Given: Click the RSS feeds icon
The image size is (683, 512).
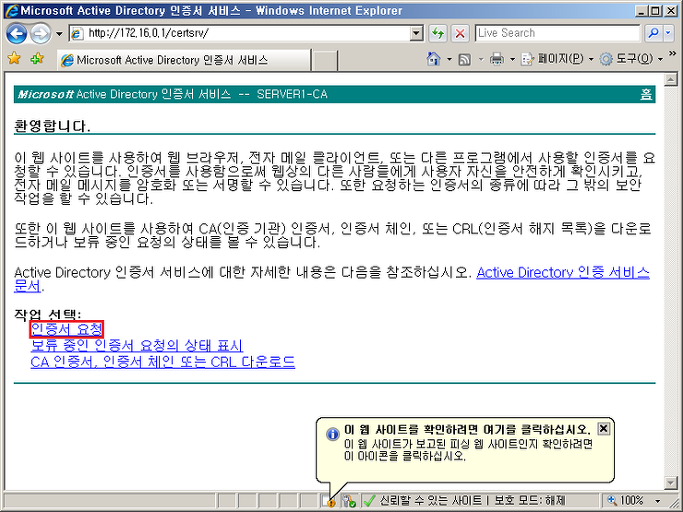Looking at the screenshot, I should (465, 59).
